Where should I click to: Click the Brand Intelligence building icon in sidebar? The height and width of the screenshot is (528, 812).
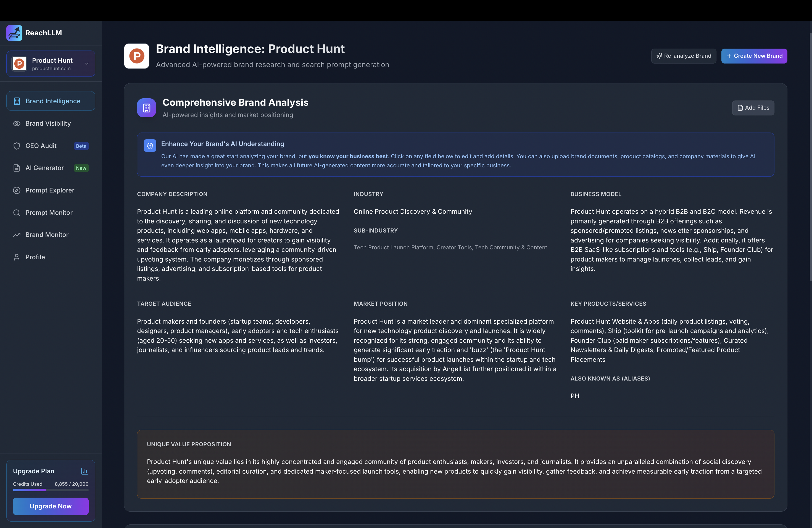click(x=17, y=101)
